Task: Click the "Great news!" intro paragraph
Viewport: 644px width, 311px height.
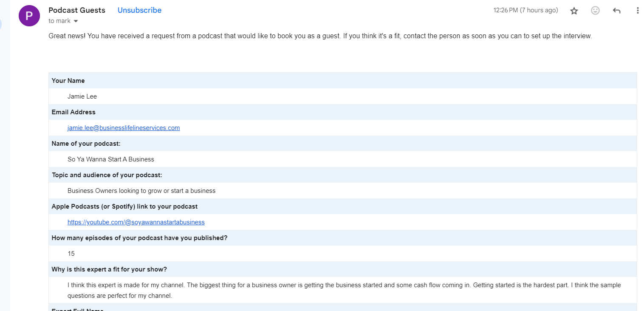Action: [x=320, y=36]
